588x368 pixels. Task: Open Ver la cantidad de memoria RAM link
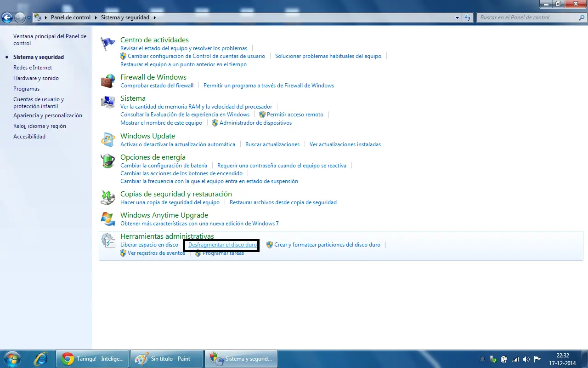196,107
